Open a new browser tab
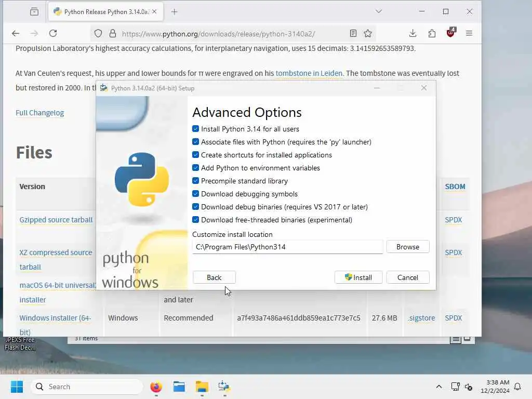The width and height of the screenshot is (532, 399). [174, 12]
